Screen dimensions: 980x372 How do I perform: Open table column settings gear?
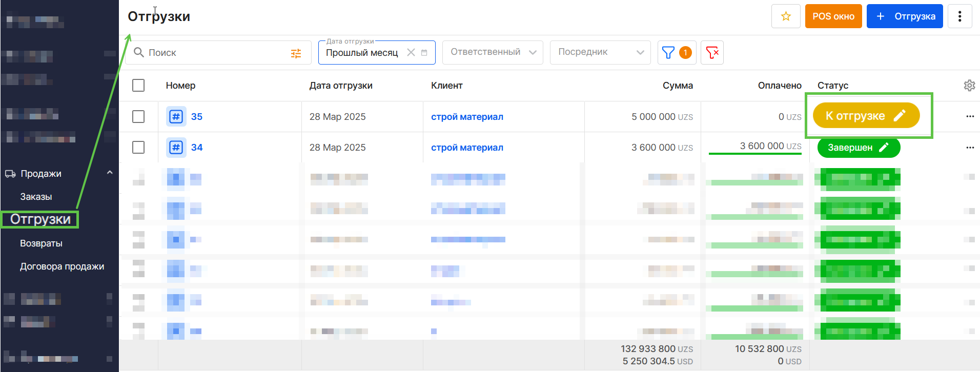click(969, 86)
